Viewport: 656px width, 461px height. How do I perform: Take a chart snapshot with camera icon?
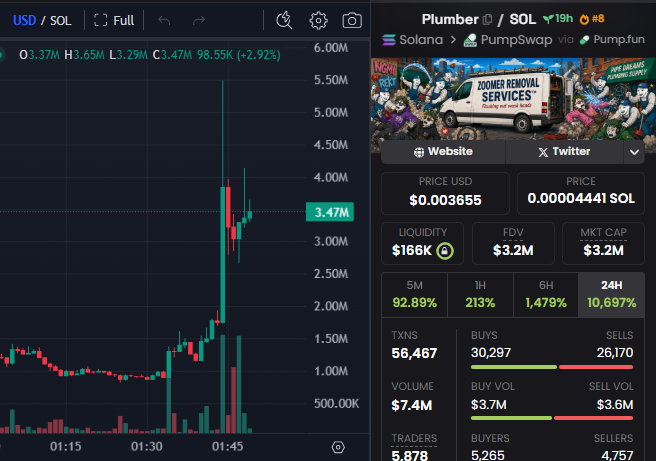(352, 20)
